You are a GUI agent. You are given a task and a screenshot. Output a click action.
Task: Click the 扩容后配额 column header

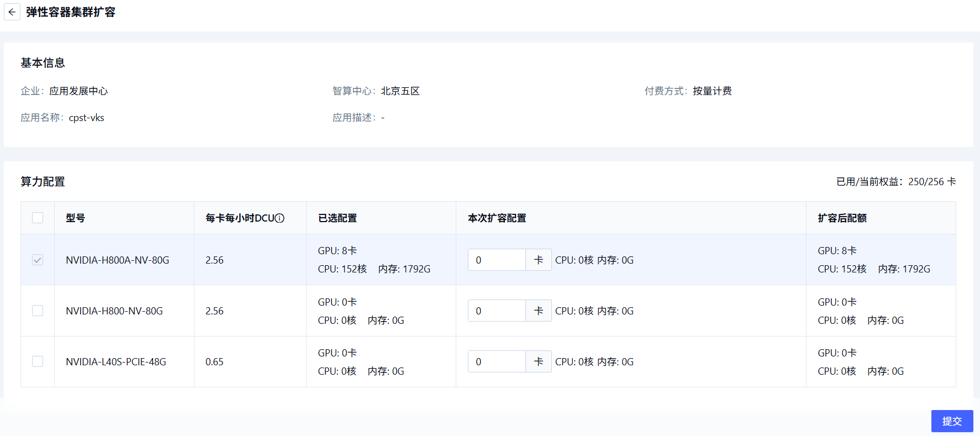click(x=842, y=218)
